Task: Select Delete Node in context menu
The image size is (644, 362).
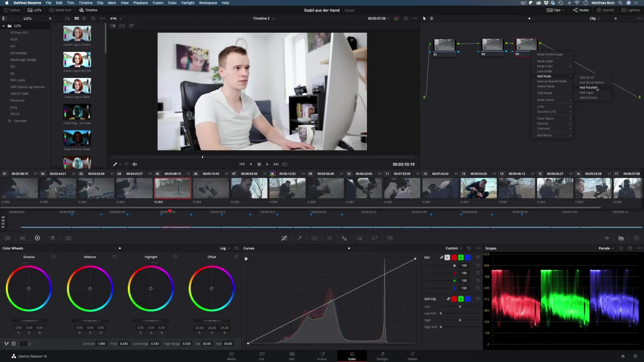Action: (546, 86)
